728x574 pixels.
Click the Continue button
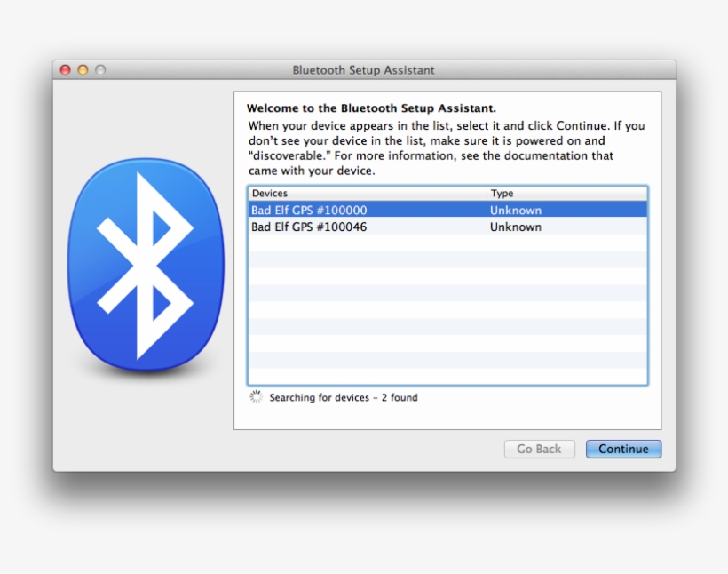click(x=623, y=449)
